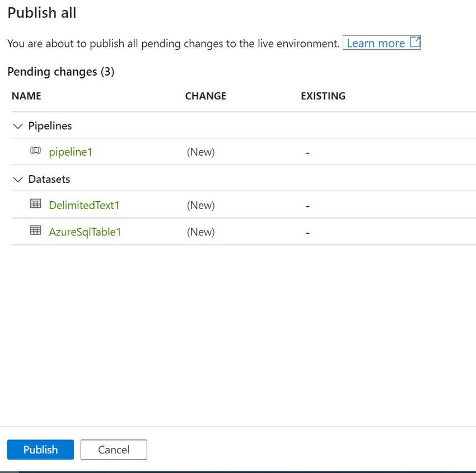This screenshot has height=473, width=476.
Task: Collapse the Pipelines group chevron
Action: pos(18,126)
